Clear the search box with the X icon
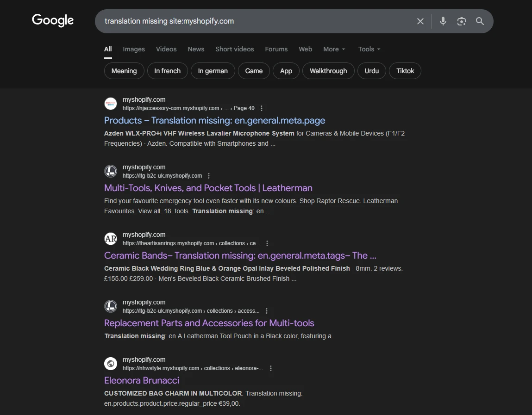The image size is (532, 415). tap(420, 21)
